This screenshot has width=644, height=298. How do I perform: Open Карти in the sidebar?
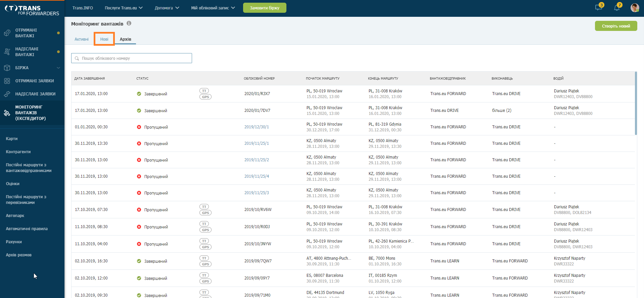pyautogui.click(x=12, y=139)
